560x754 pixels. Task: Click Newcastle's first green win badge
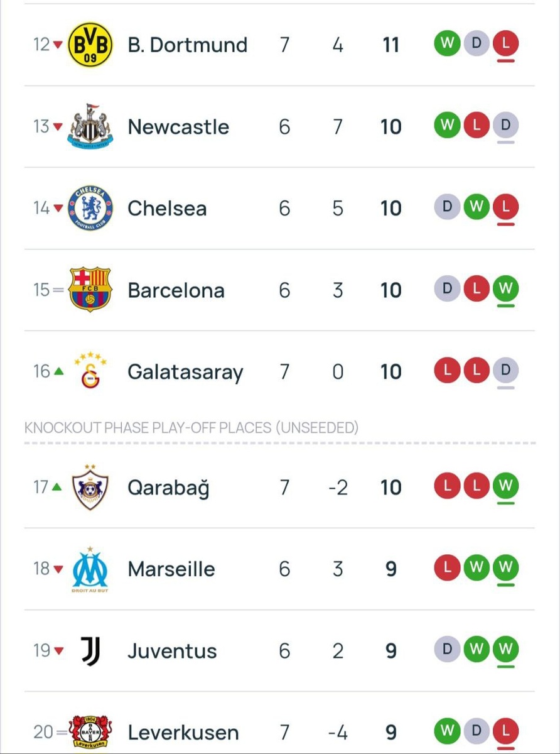[446, 126]
